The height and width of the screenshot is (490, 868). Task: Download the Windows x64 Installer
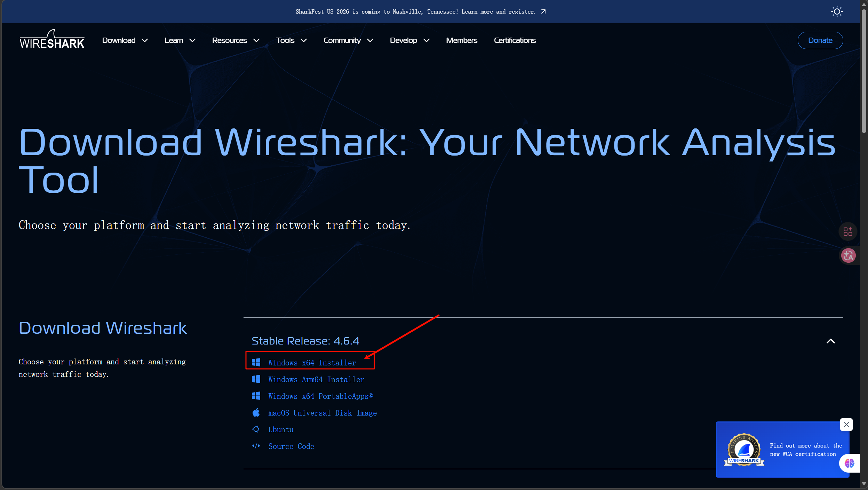click(312, 363)
